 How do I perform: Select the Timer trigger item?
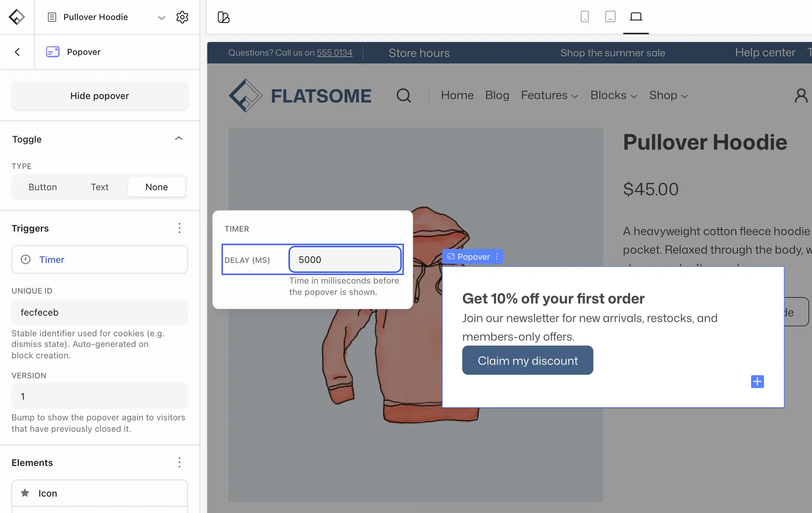tap(100, 259)
